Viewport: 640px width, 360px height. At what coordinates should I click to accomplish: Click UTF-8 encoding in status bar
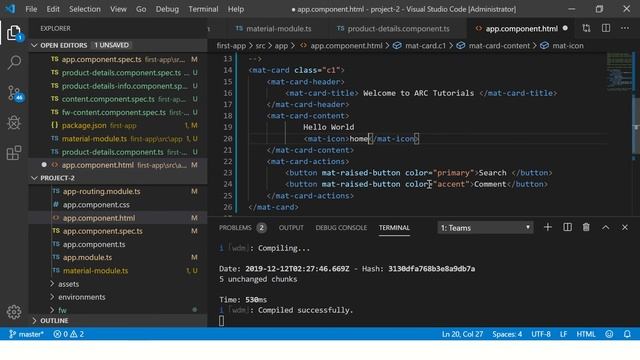click(541, 334)
